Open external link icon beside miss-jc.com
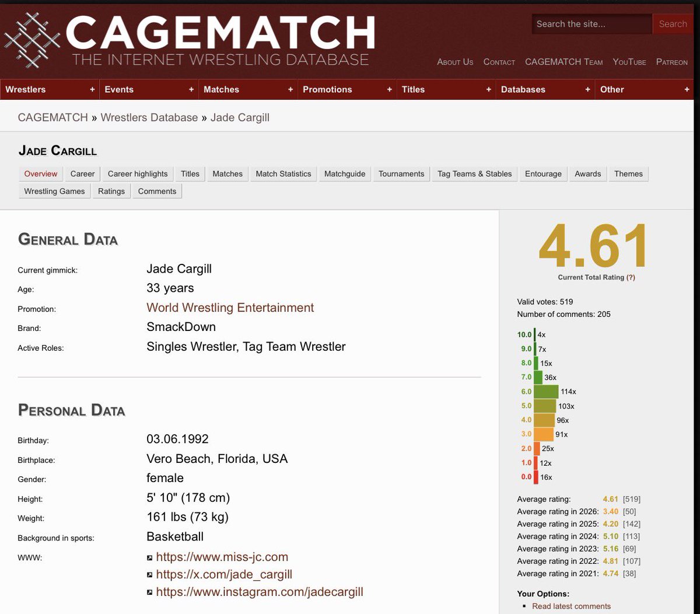 pos(150,557)
